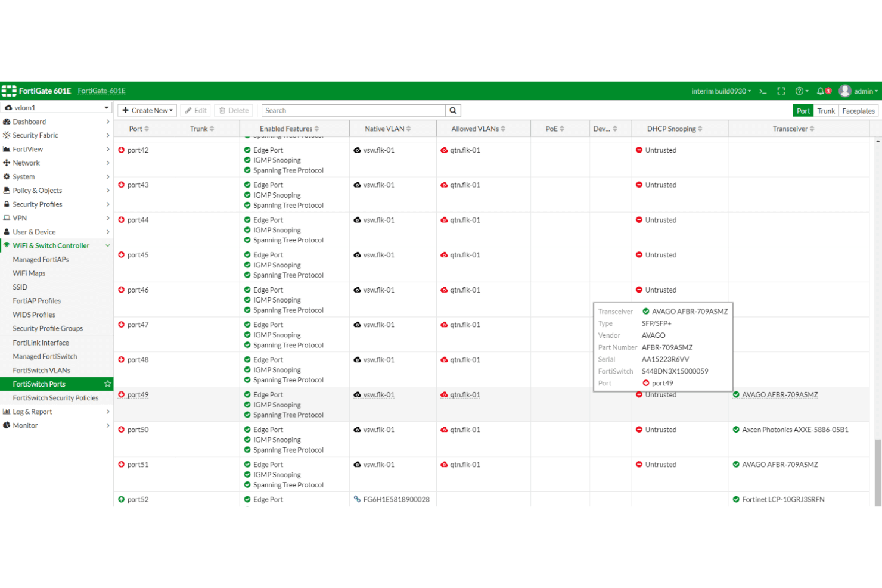
Task: Click transceiver green check for port50
Action: click(x=736, y=430)
